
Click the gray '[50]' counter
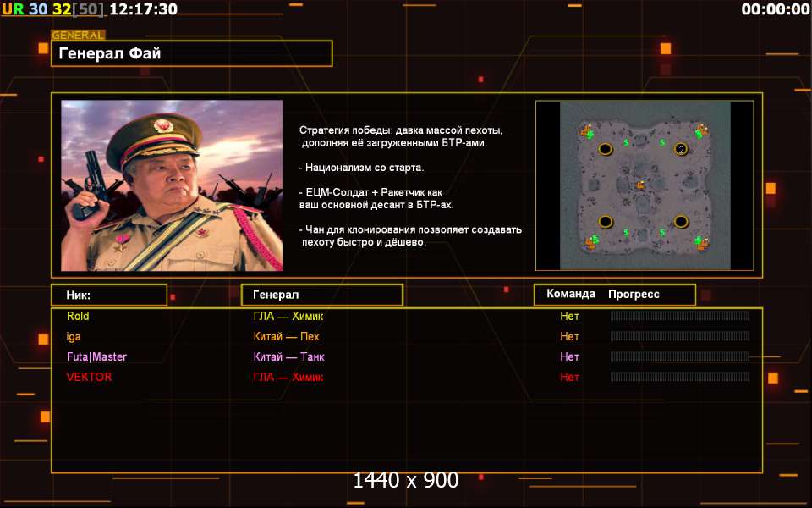88,8
